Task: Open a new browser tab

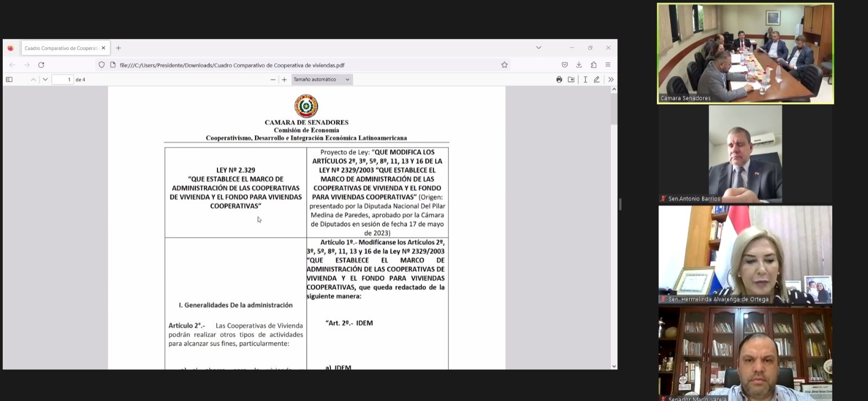Action: [118, 48]
